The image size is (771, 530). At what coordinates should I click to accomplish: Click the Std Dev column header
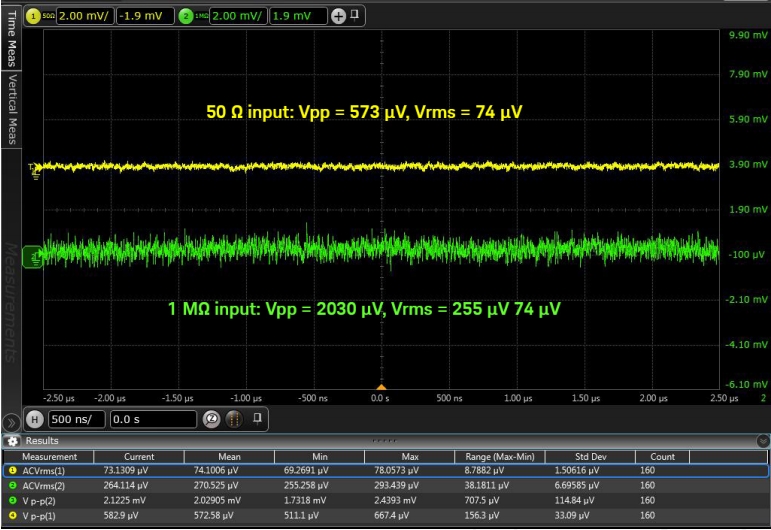click(592, 456)
